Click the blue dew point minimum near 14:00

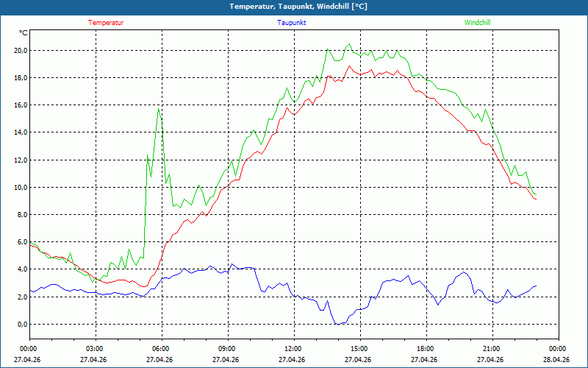[x=337, y=323]
